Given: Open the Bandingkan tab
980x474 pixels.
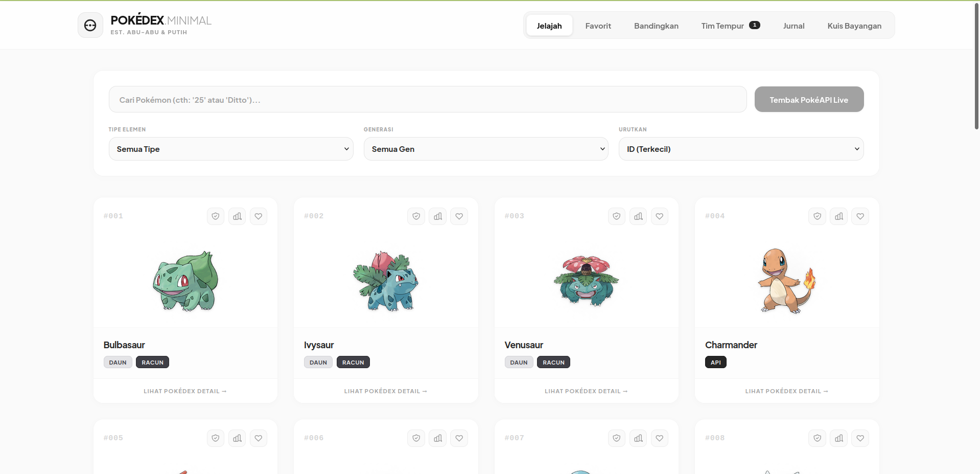Looking at the screenshot, I should pos(656,26).
